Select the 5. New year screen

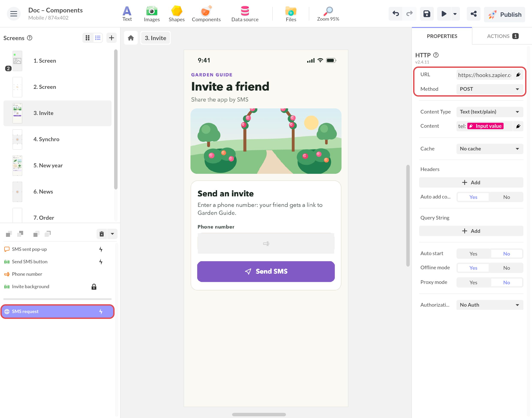[57, 165]
